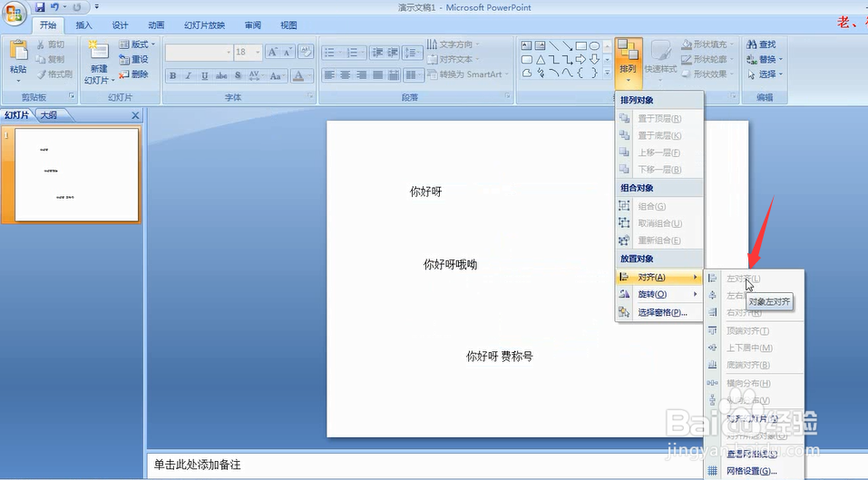Open the 幻灯片放映 tab
868x480 pixels.
(204, 24)
